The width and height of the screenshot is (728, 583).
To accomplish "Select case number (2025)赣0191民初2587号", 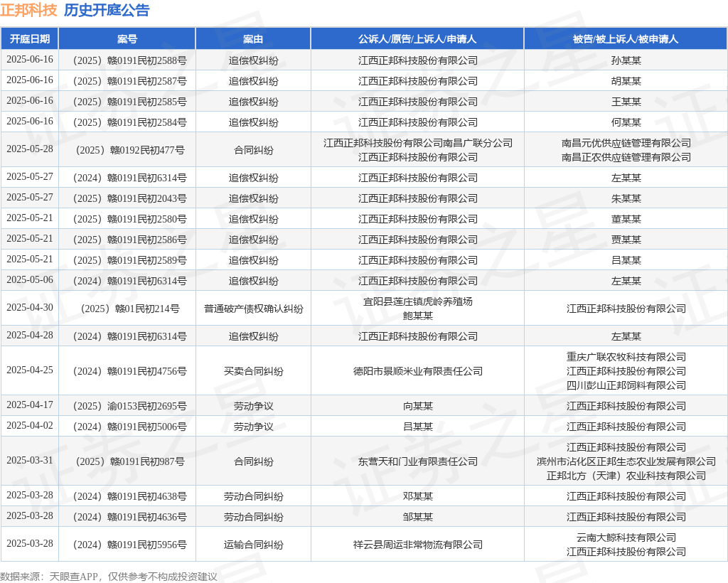I will click(130, 81).
